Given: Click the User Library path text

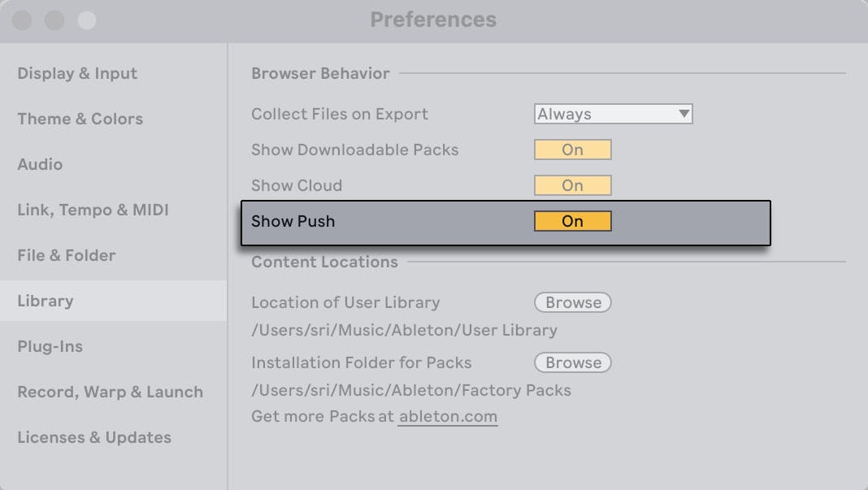Looking at the screenshot, I should pyautogui.click(x=402, y=330).
